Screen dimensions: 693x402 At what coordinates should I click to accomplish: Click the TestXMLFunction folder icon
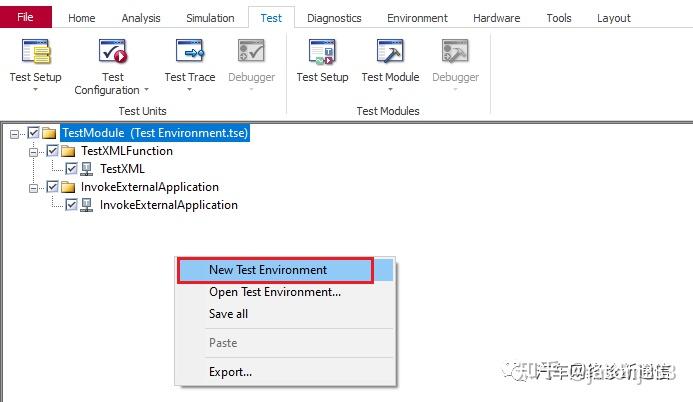pyautogui.click(x=69, y=151)
